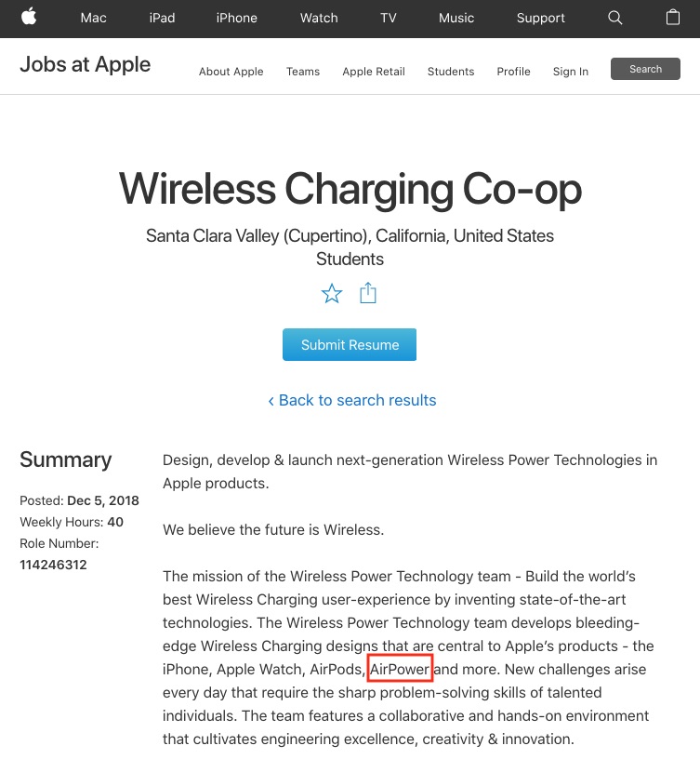
Task: Open the Support menu item
Action: click(540, 18)
